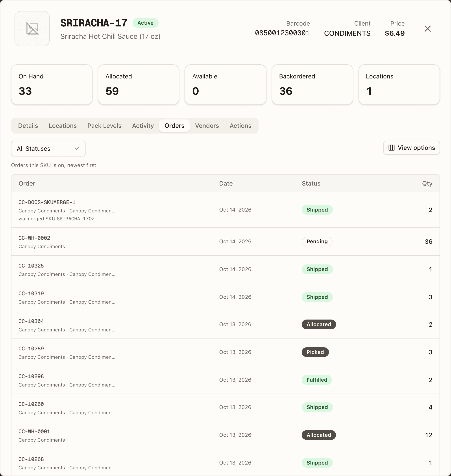Viewport: 451px width, 476px height.
Task: Click the Fulfilled badge on CC-10298
Action: click(x=317, y=380)
